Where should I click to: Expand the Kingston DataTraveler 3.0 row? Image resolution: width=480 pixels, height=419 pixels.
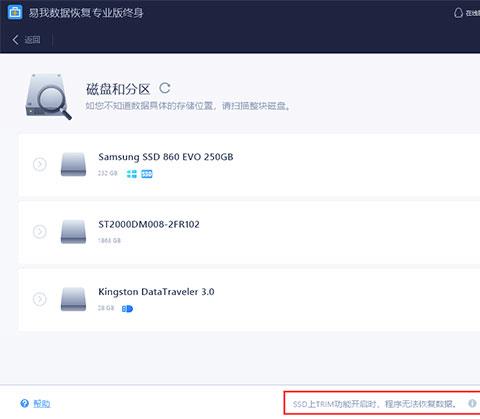40,299
